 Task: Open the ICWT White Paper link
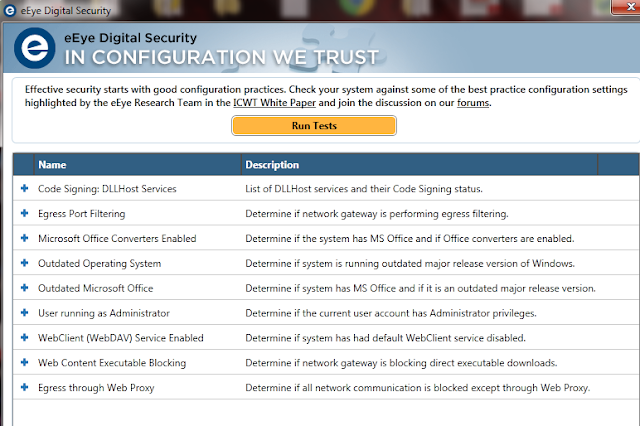[x=274, y=103]
